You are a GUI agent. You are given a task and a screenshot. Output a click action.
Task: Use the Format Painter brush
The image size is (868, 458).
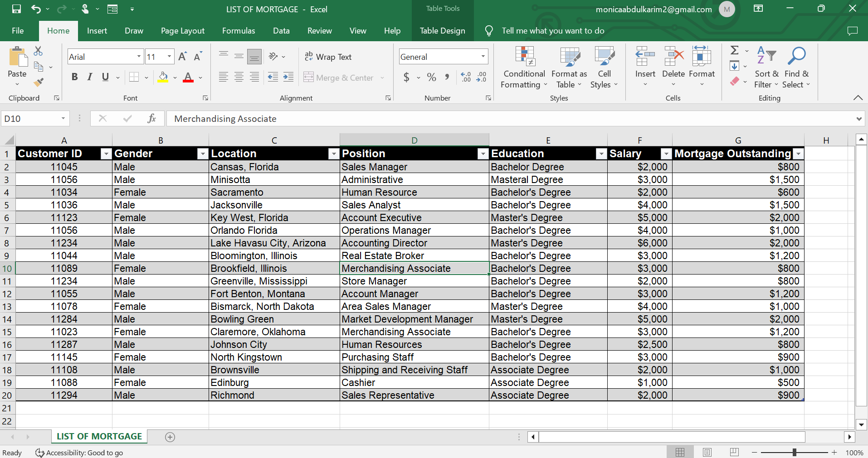tap(39, 82)
